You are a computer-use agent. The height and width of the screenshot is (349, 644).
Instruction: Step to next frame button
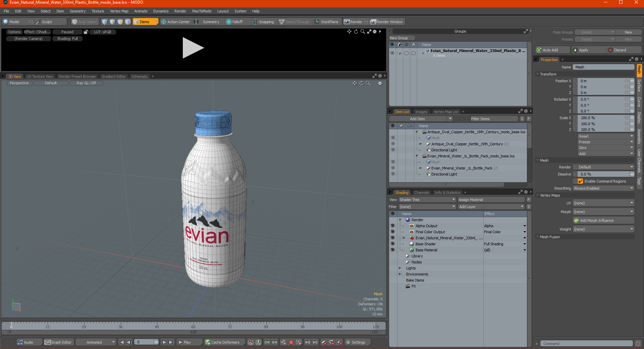pos(163,342)
